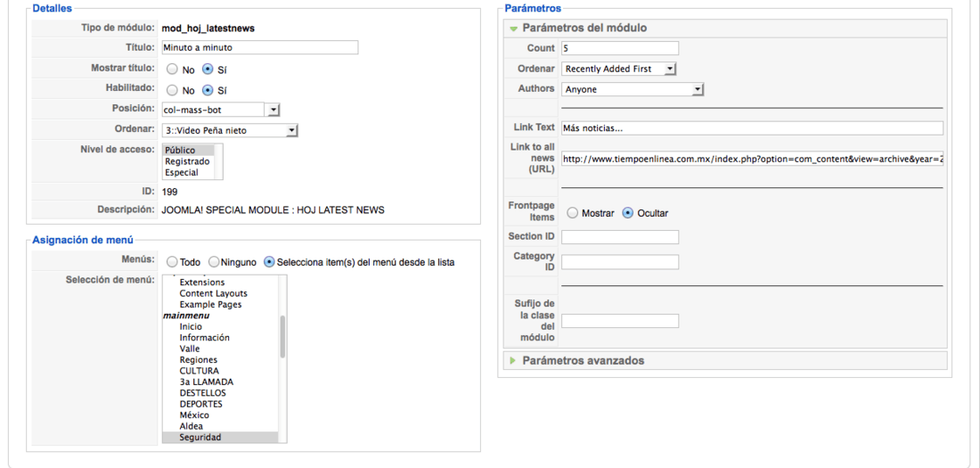This screenshot has height=468, width=980.
Task: Choose Todo for menu assignment
Action: click(x=171, y=262)
